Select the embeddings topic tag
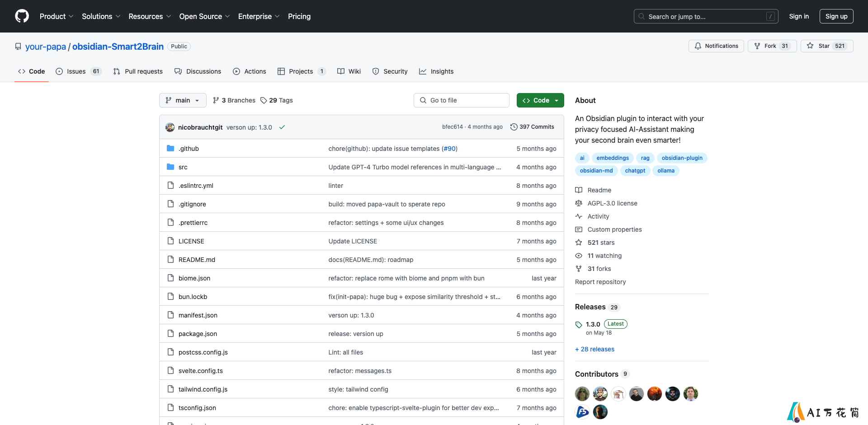The width and height of the screenshot is (868, 425). (613, 158)
